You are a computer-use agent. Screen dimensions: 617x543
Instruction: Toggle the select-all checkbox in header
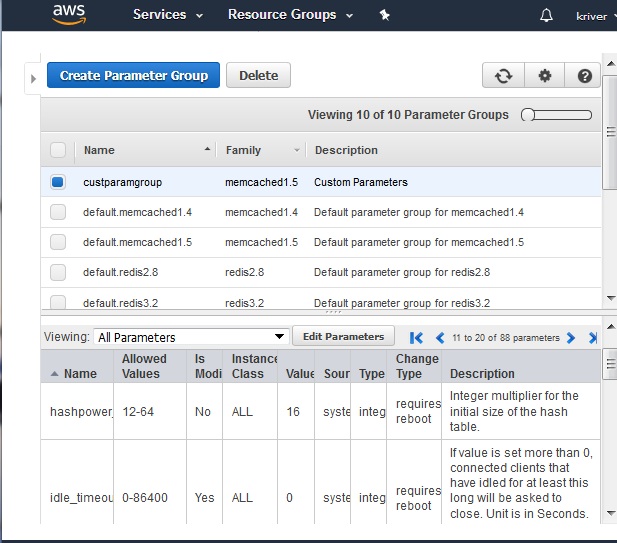click(58, 150)
